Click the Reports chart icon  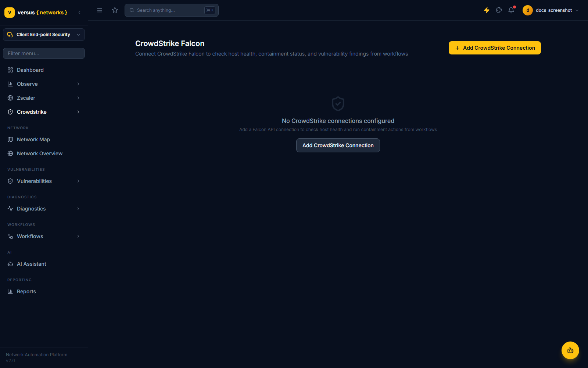10,291
